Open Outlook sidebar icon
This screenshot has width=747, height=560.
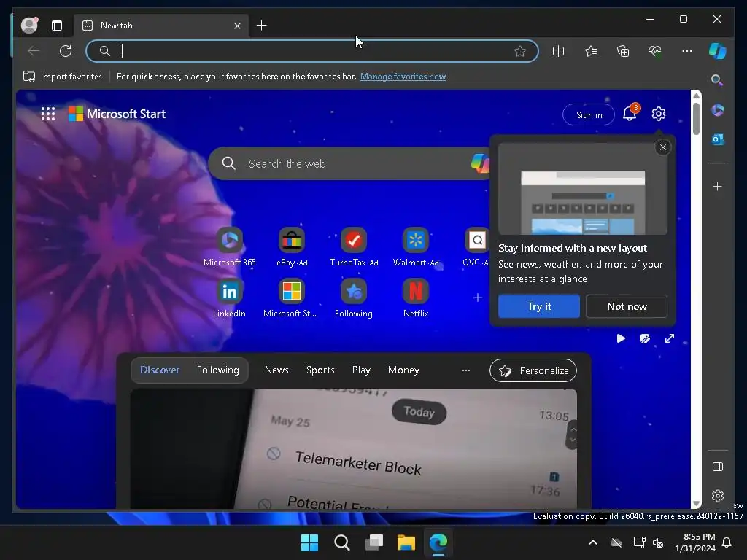tap(718, 139)
